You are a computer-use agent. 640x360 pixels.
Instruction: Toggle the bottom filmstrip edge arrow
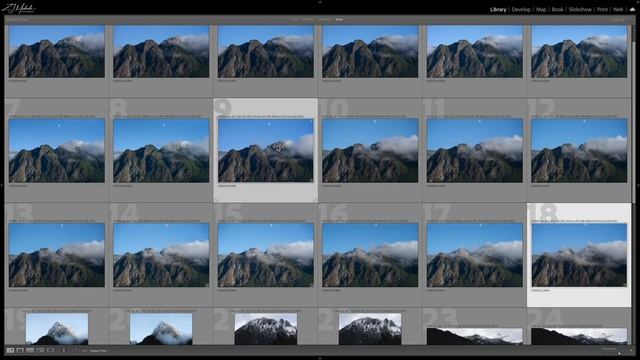(320, 358)
